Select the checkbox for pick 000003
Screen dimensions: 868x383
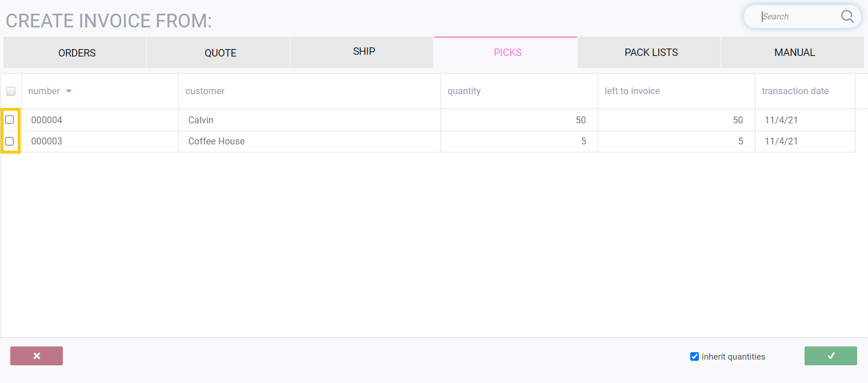coord(10,141)
